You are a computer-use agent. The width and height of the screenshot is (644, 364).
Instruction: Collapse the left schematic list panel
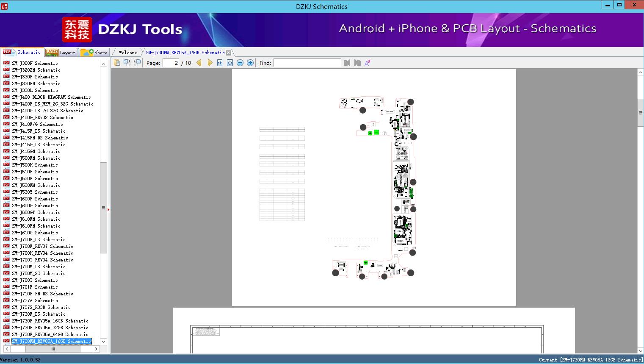pyautogui.click(x=108, y=209)
